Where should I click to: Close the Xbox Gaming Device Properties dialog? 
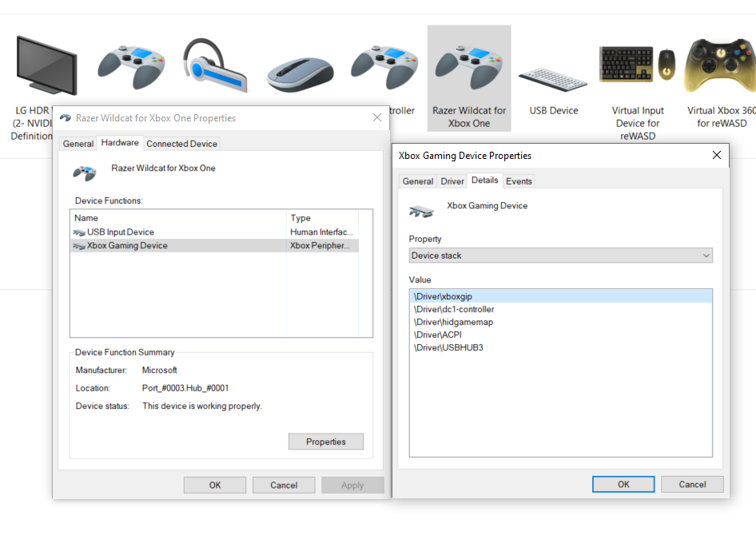coord(717,155)
